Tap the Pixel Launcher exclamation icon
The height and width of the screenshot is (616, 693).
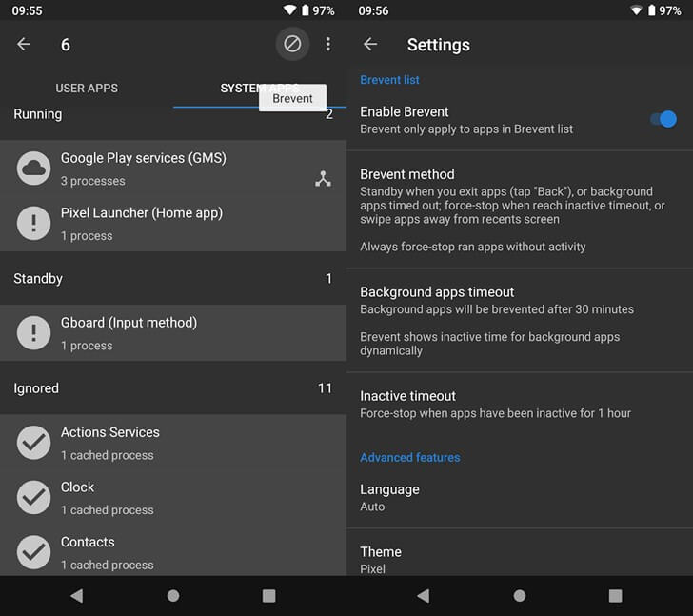(34, 224)
